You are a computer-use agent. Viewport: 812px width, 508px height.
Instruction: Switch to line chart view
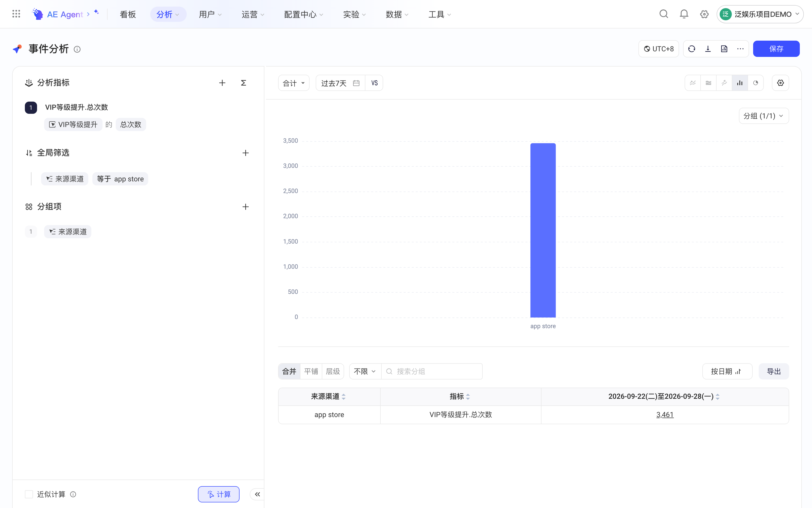(692, 83)
